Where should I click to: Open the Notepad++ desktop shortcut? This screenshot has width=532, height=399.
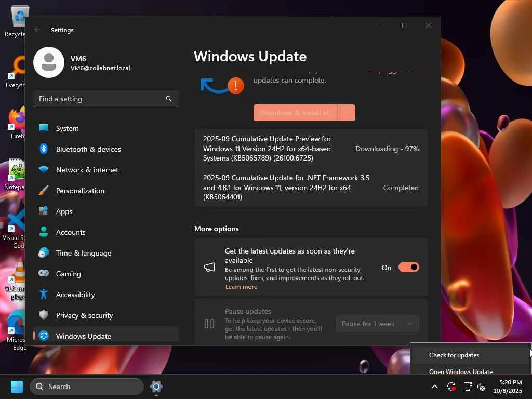15,174
